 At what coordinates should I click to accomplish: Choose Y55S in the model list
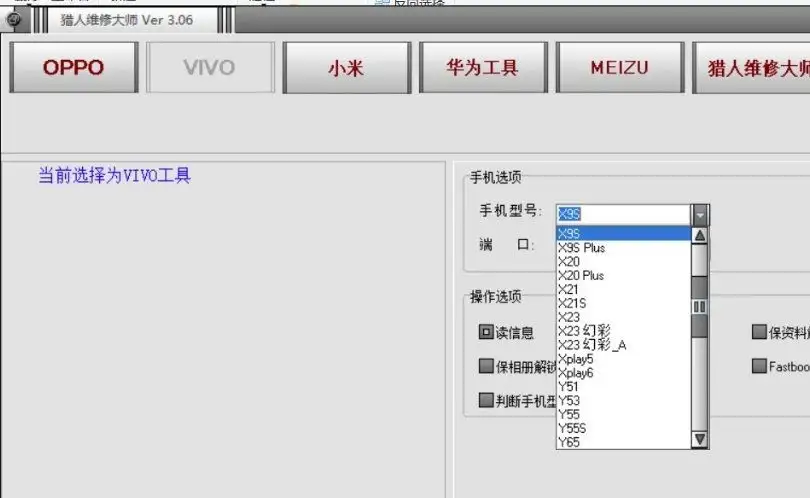[x=623, y=428]
